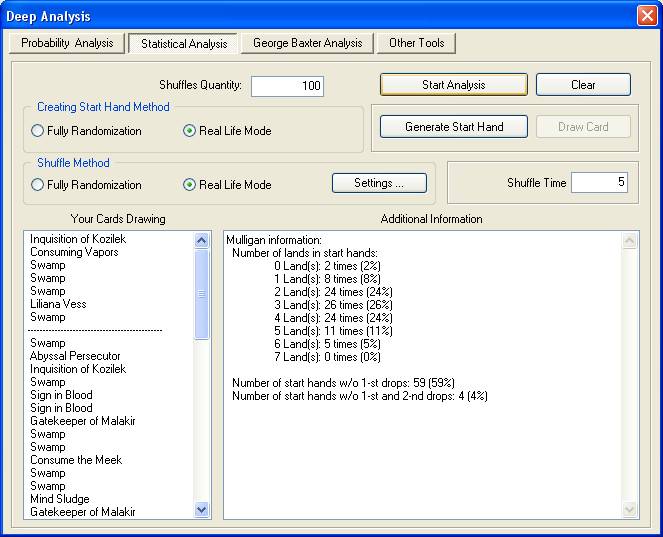Open the Other Tools tab
This screenshot has height=537, width=663.
click(x=416, y=43)
